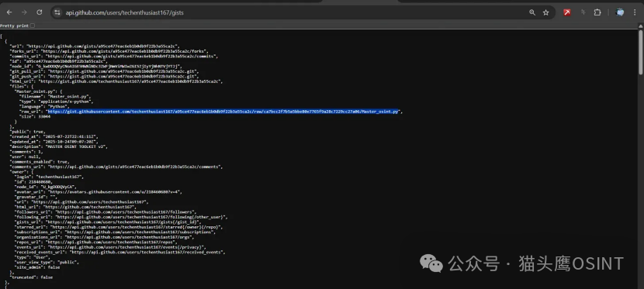Click the "organizations_url" line
The width and height of the screenshot is (644, 289).
pos(104,237)
